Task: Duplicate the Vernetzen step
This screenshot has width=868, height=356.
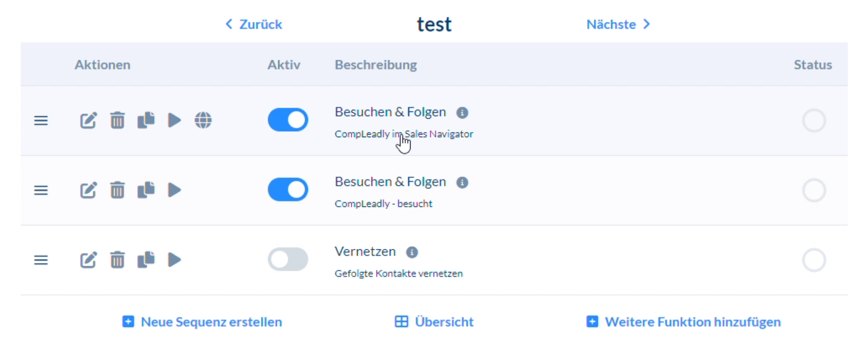Action: 146,260
